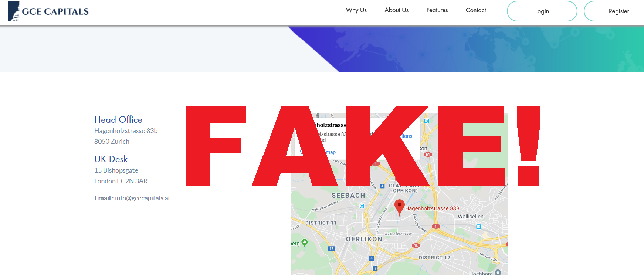This screenshot has height=275, width=644.
Task: Open the Why Us menu item
Action: click(356, 10)
